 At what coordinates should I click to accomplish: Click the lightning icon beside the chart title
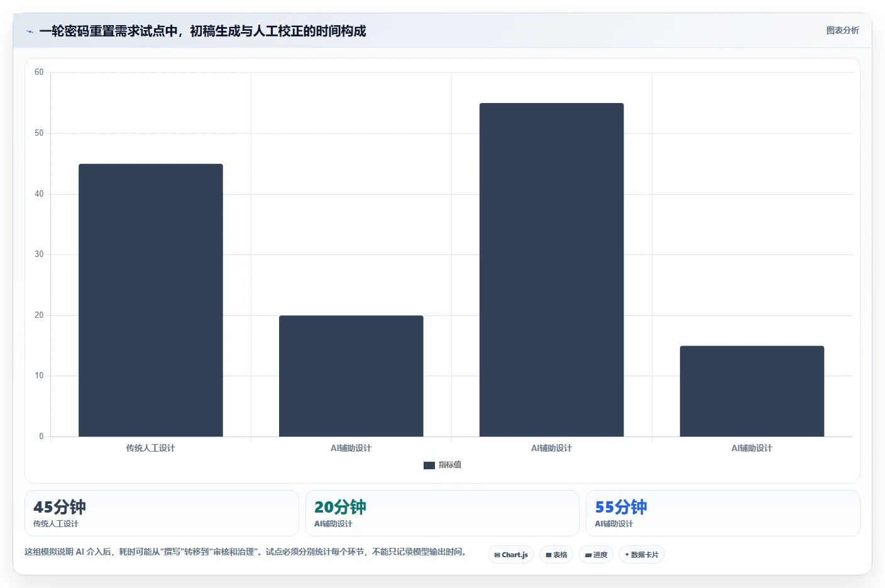(x=30, y=31)
